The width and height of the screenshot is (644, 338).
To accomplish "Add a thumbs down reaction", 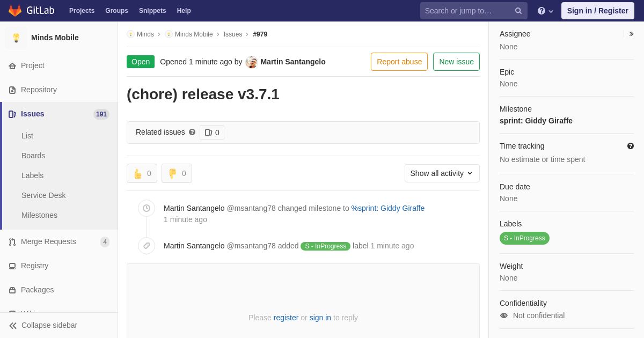I will pos(177,173).
